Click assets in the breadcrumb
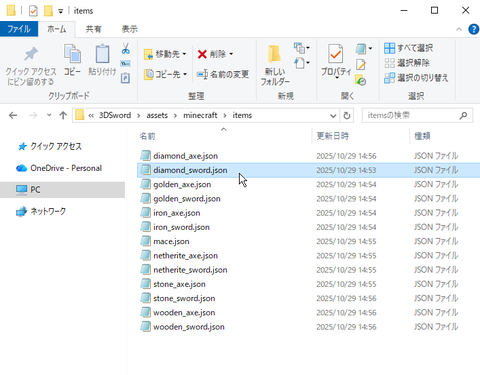480x375 pixels. (157, 115)
